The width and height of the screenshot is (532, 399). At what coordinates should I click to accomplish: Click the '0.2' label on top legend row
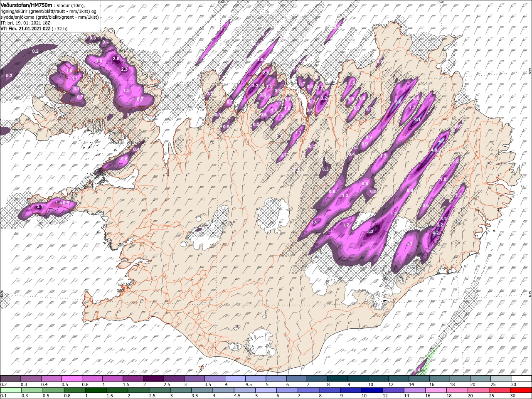[x=3, y=384]
